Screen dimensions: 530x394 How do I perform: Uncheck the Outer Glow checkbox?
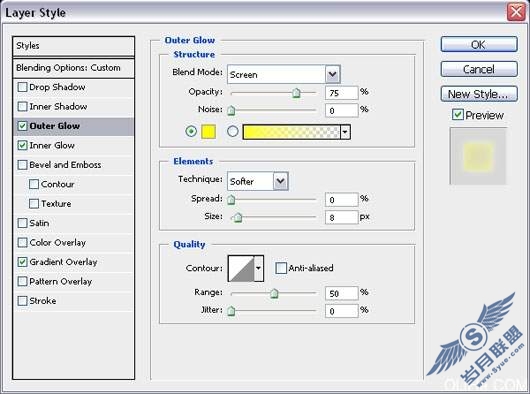[x=22, y=126]
